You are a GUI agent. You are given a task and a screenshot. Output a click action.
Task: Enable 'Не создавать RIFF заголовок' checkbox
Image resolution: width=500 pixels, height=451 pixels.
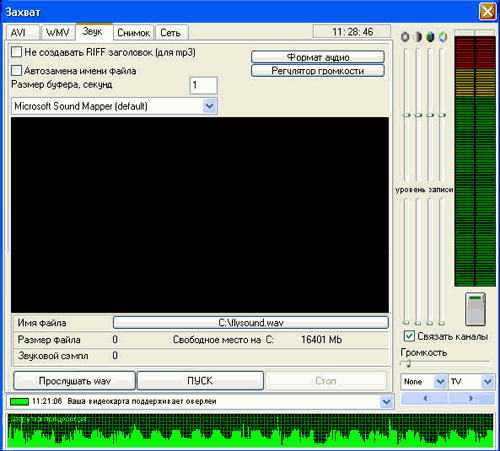pos(16,52)
